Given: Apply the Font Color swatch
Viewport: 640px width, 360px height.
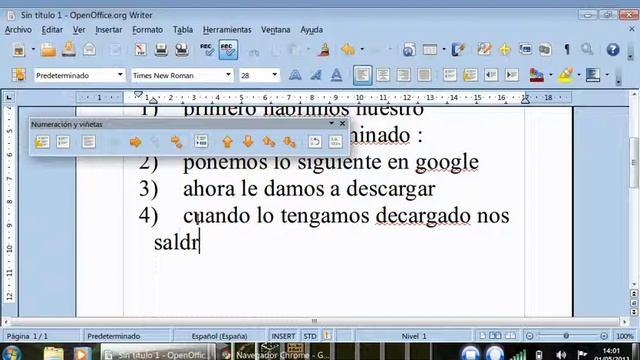Looking at the screenshot, I should [x=537, y=75].
